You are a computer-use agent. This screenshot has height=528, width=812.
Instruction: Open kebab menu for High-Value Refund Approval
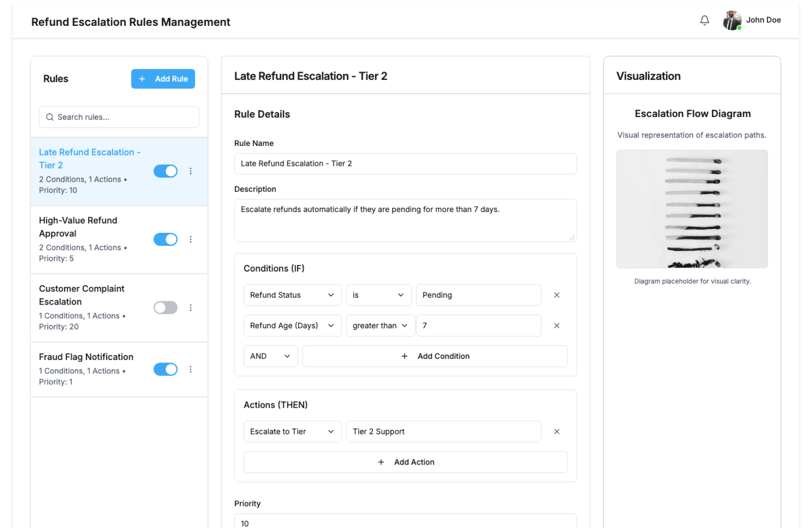[x=191, y=239]
